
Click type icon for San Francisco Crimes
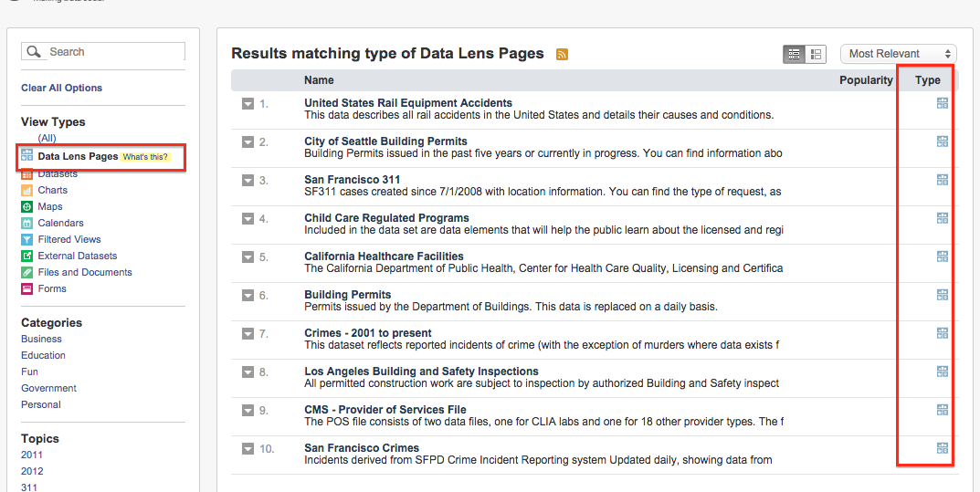(943, 447)
